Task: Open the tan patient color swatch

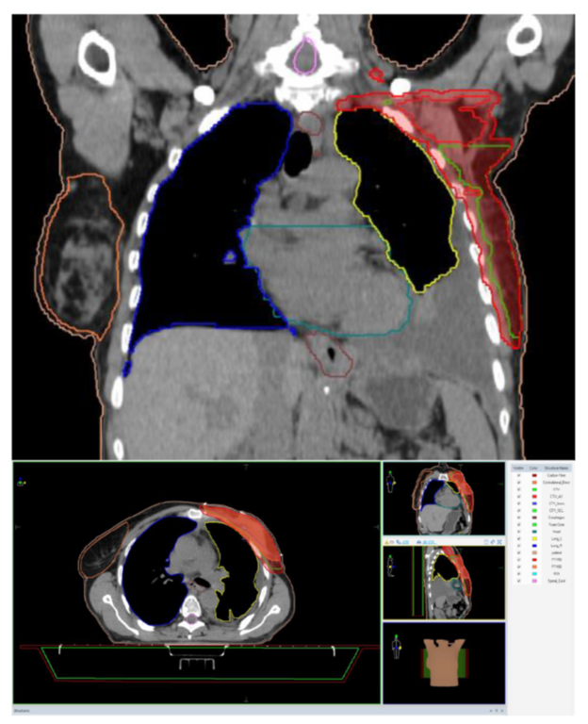Action: (x=534, y=552)
